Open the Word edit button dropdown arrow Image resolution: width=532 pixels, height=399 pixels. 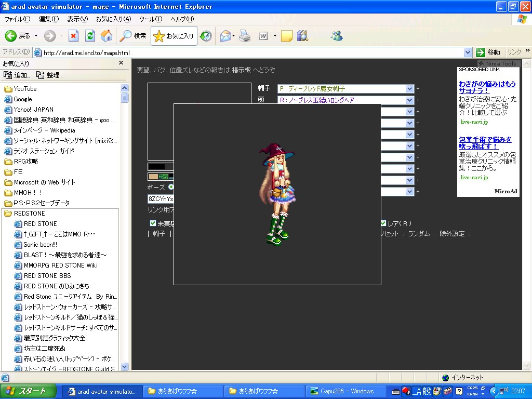click(275, 36)
